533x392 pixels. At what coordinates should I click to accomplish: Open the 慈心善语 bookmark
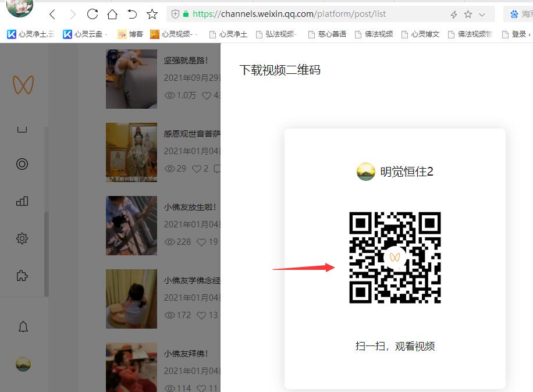pyautogui.click(x=327, y=34)
